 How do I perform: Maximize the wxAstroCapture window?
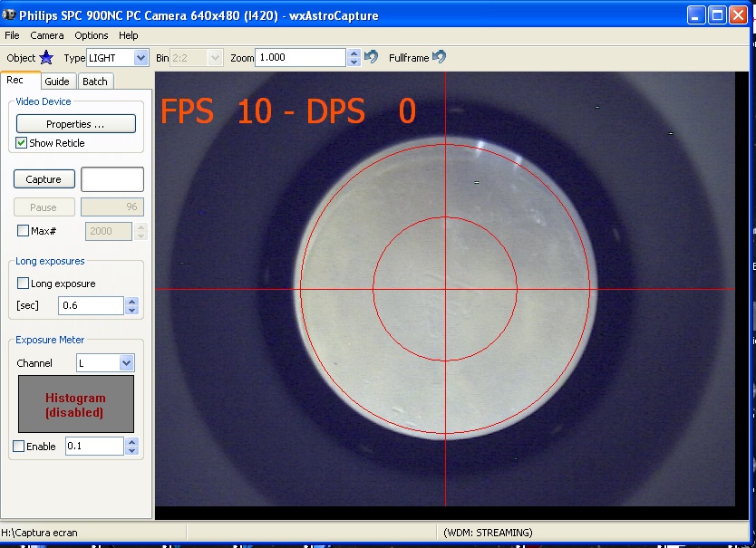coord(717,15)
